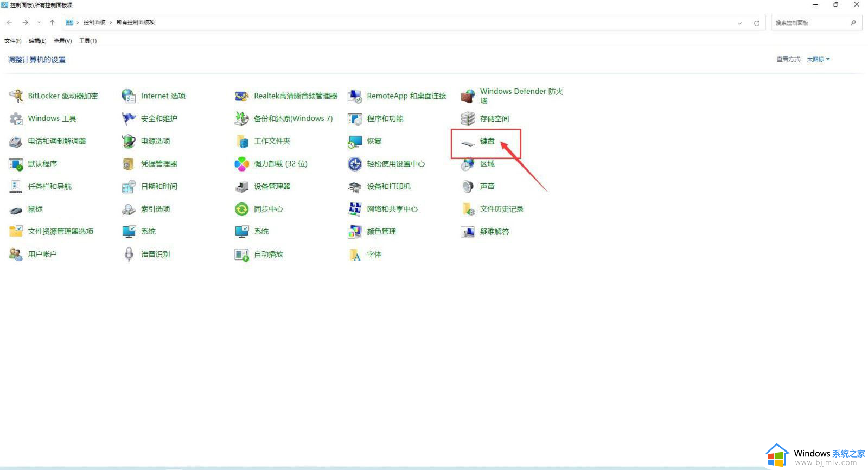Open the 设备和打印机 printer icon
Image resolution: width=868 pixels, height=470 pixels.
pos(355,187)
